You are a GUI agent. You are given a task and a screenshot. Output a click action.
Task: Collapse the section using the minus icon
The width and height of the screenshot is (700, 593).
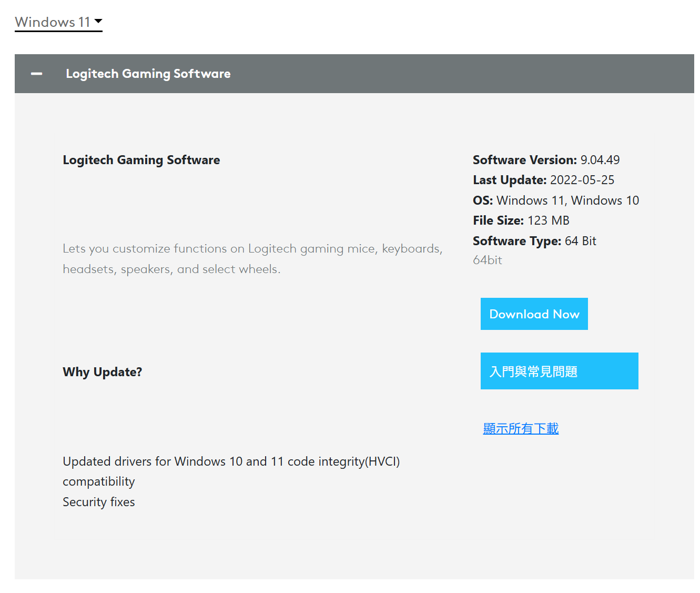point(36,74)
